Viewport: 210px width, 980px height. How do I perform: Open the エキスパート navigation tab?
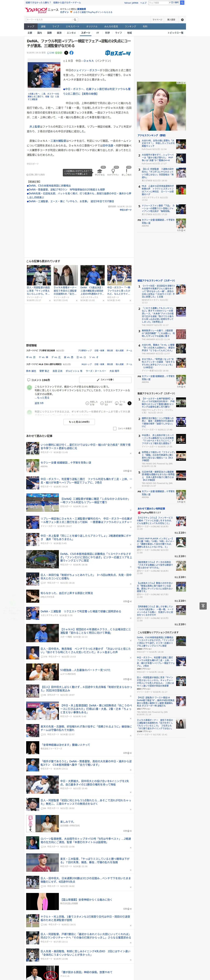tap(72, 27)
